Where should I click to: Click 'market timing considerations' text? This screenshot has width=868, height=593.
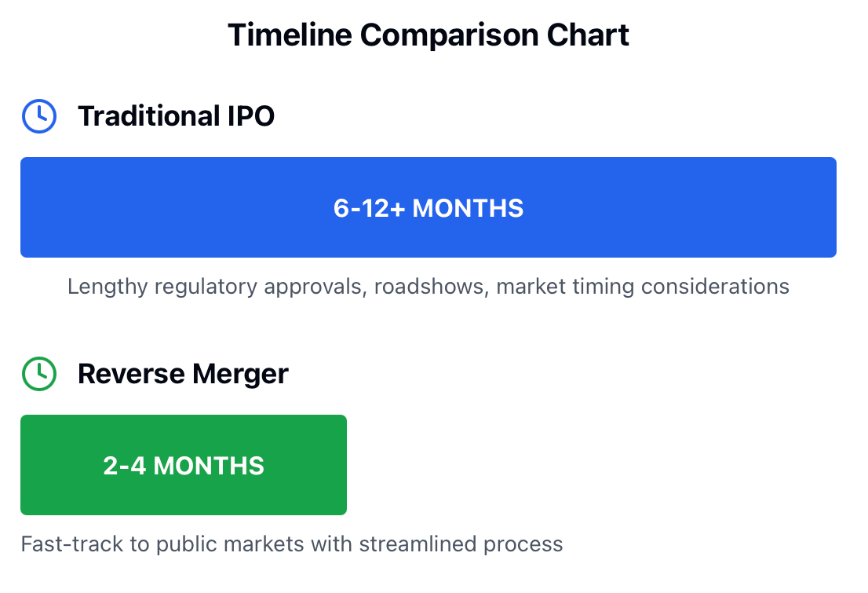(x=643, y=287)
